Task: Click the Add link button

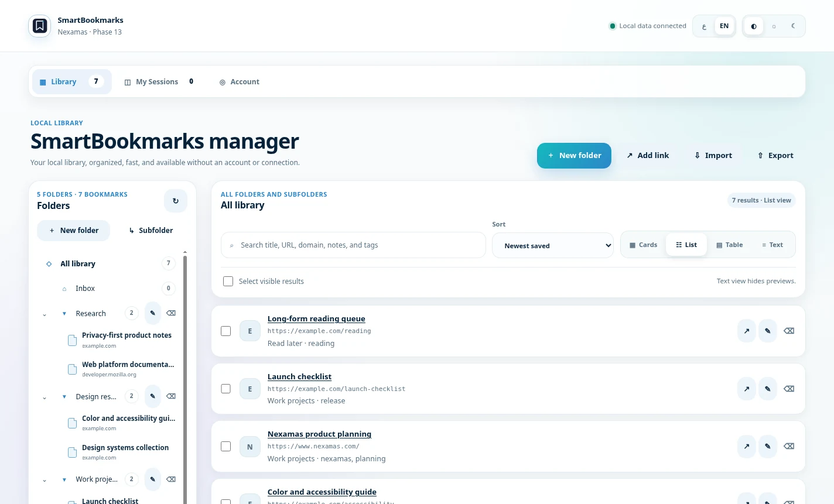Action: click(x=648, y=156)
